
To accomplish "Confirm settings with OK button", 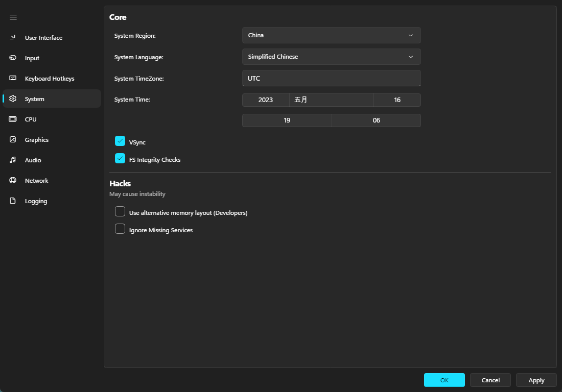I will [x=444, y=380].
